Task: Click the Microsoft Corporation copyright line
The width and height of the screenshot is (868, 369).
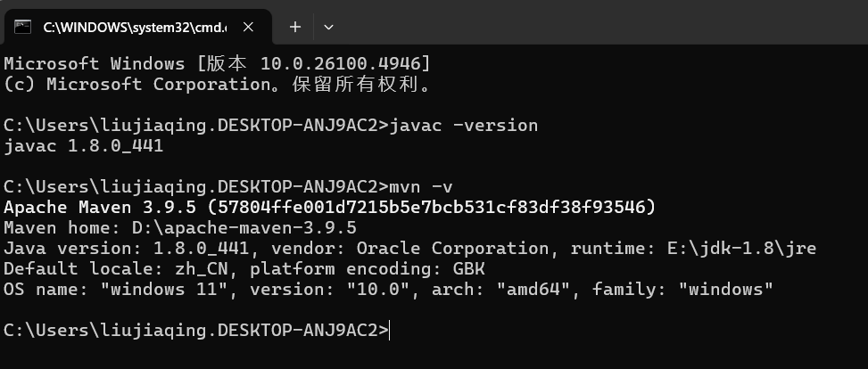Action: pos(218,85)
